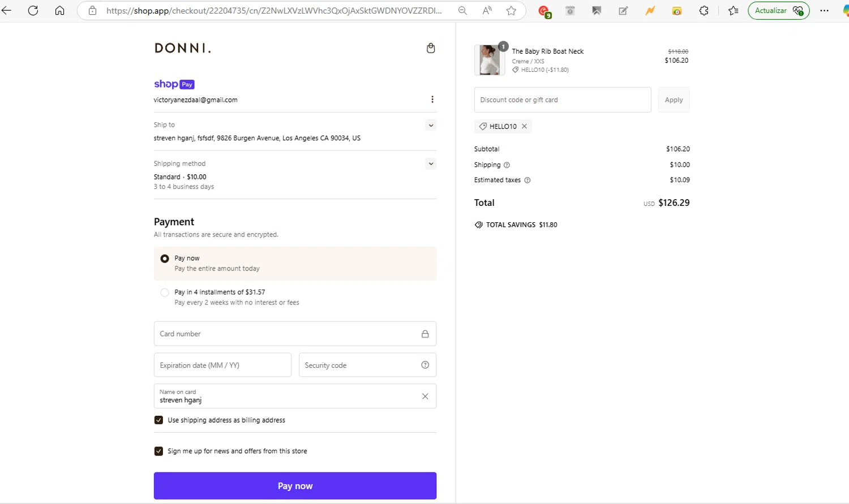Screen dimensions: 849x504
Task: Add page to favorites star icon
Action: pyautogui.click(x=511, y=11)
